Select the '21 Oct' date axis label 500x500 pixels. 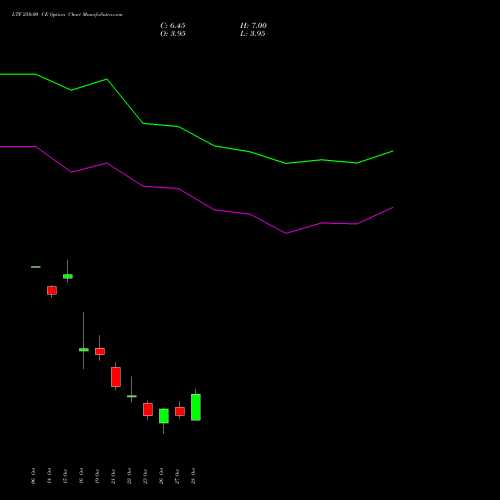click(x=113, y=476)
